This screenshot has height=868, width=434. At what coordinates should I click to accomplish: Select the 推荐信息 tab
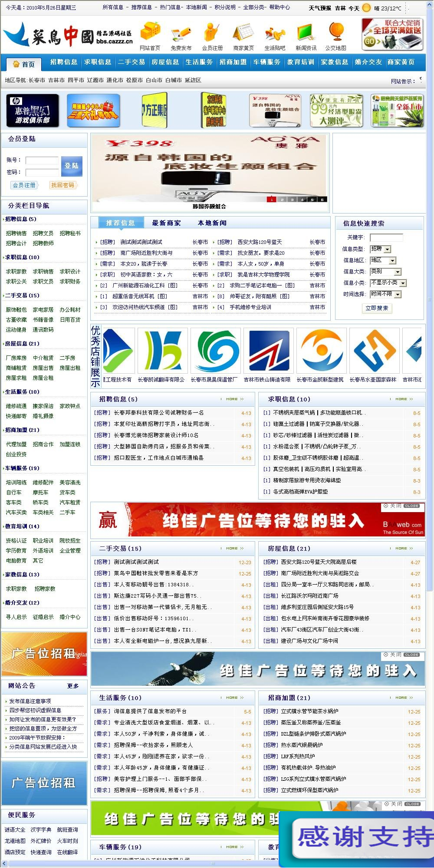pyautogui.click(x=121, y=223)
